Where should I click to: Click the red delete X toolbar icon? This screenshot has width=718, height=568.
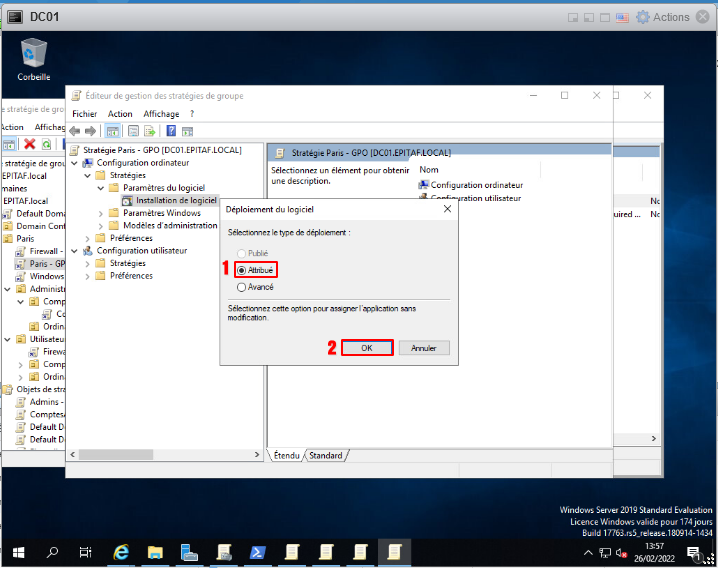point(30,145)
